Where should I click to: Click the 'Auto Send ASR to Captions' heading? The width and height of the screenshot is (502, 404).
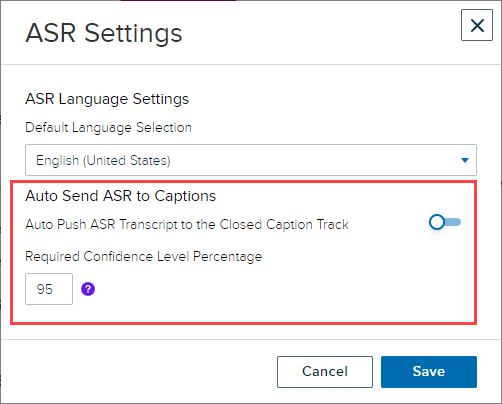[121, 196]
